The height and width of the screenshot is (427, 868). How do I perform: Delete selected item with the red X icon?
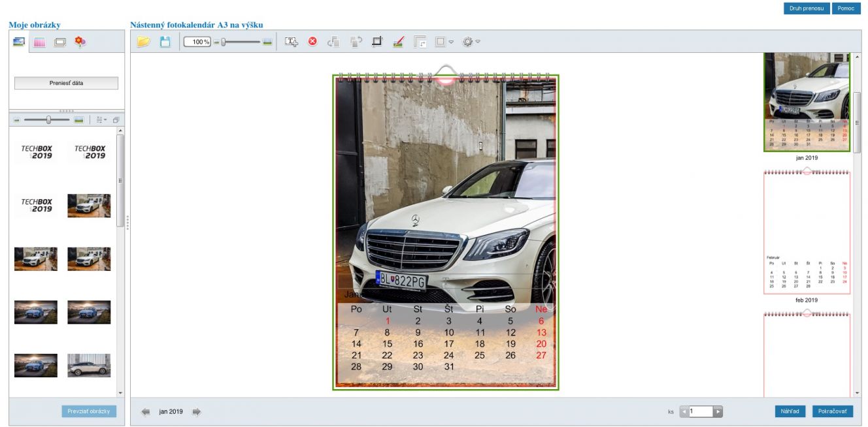(x=312, y=42)
